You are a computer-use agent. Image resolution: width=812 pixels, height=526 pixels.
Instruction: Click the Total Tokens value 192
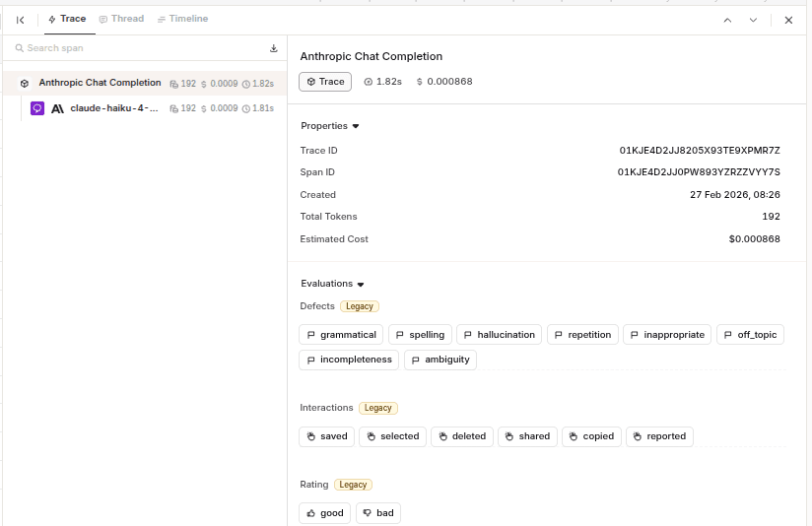771,217
